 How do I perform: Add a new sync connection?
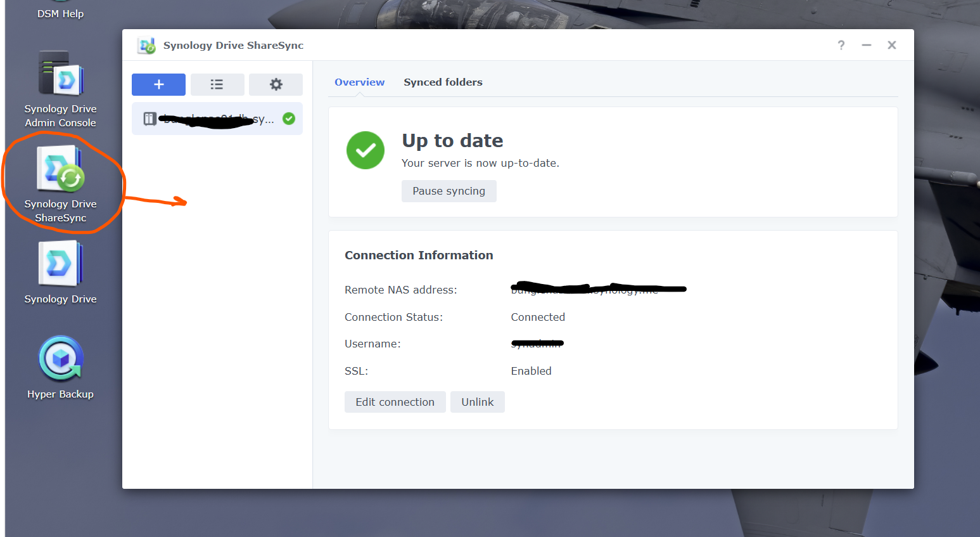coord(158,84)
